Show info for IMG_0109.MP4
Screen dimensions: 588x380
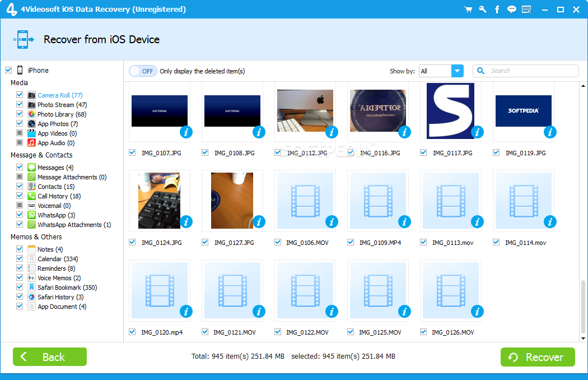click(404, 222)
